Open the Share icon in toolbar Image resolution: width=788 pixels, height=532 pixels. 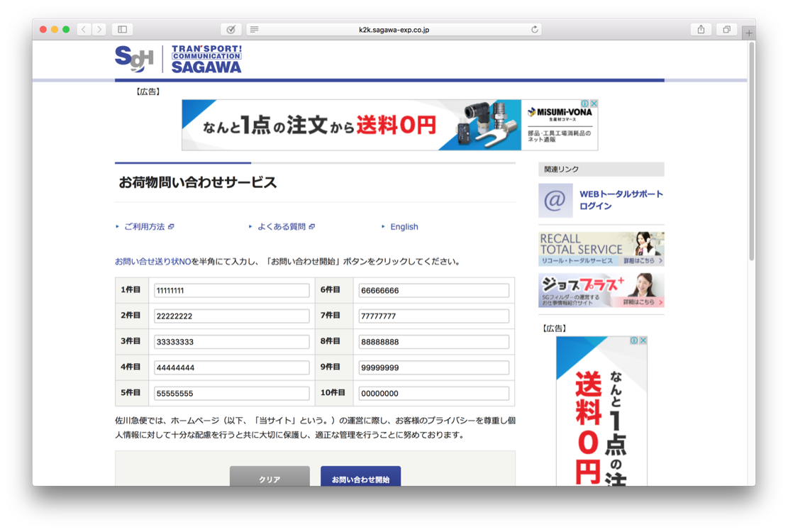701,29
